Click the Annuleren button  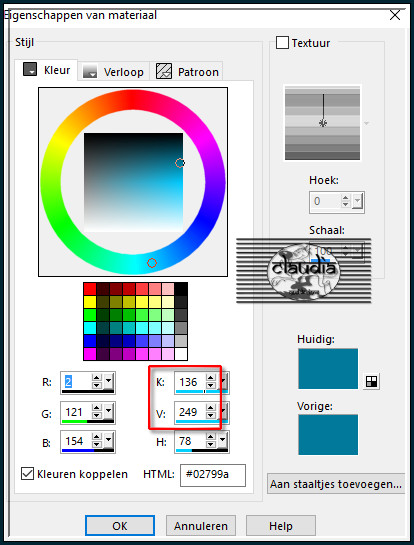(x=201, y=526)
